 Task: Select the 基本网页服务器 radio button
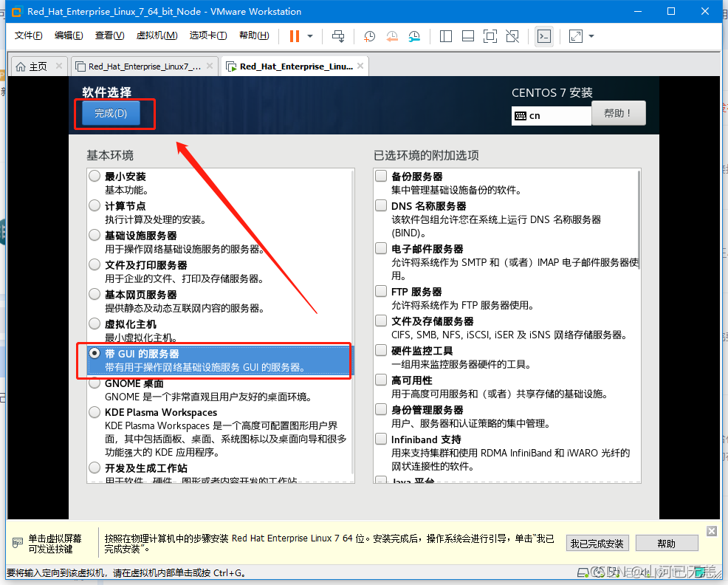[x=95, y=294]
